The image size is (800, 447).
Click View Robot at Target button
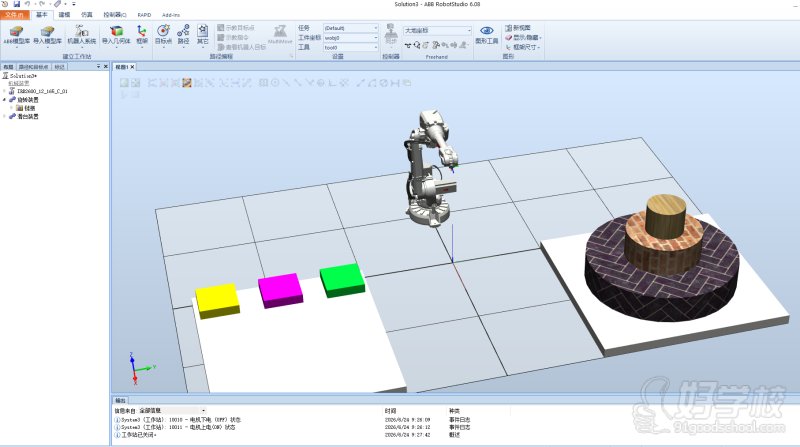[x=241, y=47]
